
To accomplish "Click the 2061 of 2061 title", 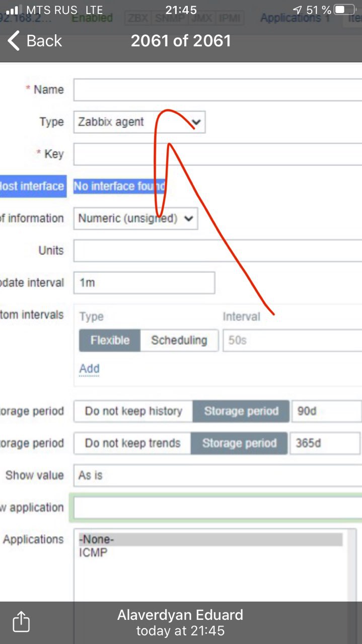I will (181, 41).
